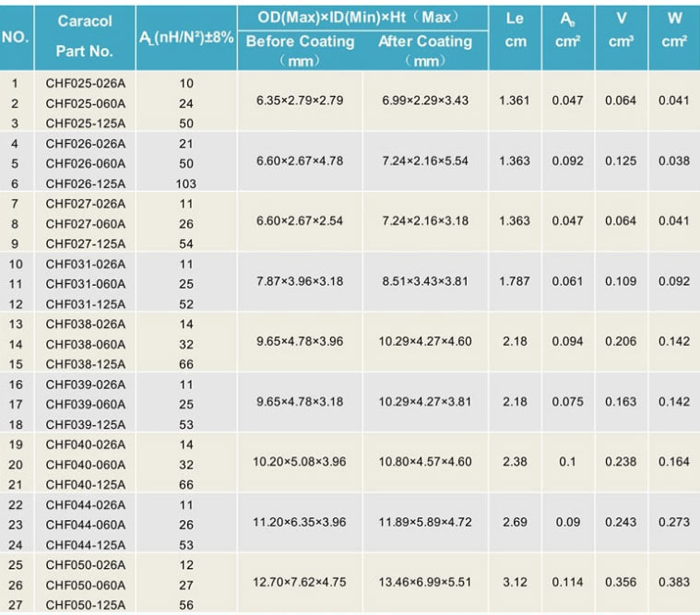The image size is (700, 615).
Task: Click after-coating size 6.99×2.29×3.43
Action: point(425,101)
